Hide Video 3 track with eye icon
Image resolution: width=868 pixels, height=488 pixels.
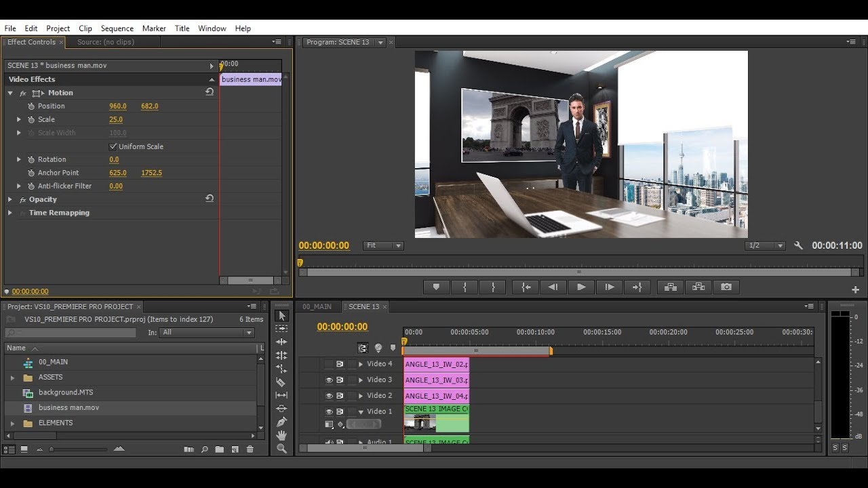tap(329, 380)
